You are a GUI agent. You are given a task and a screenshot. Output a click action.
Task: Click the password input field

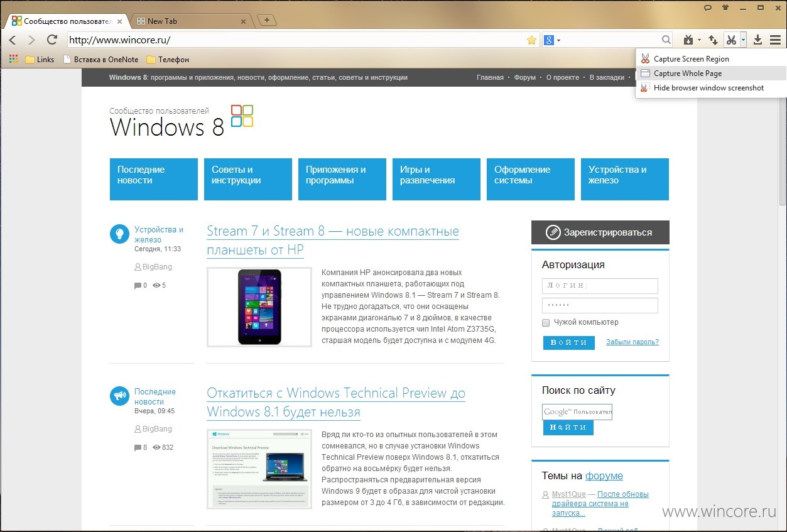(x=600, y=305)
